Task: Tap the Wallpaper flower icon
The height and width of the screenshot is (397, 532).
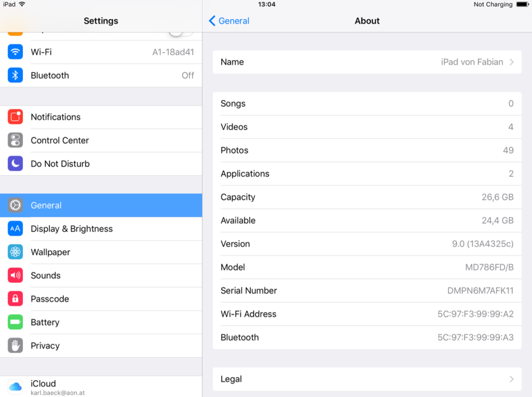Action: 16,252
